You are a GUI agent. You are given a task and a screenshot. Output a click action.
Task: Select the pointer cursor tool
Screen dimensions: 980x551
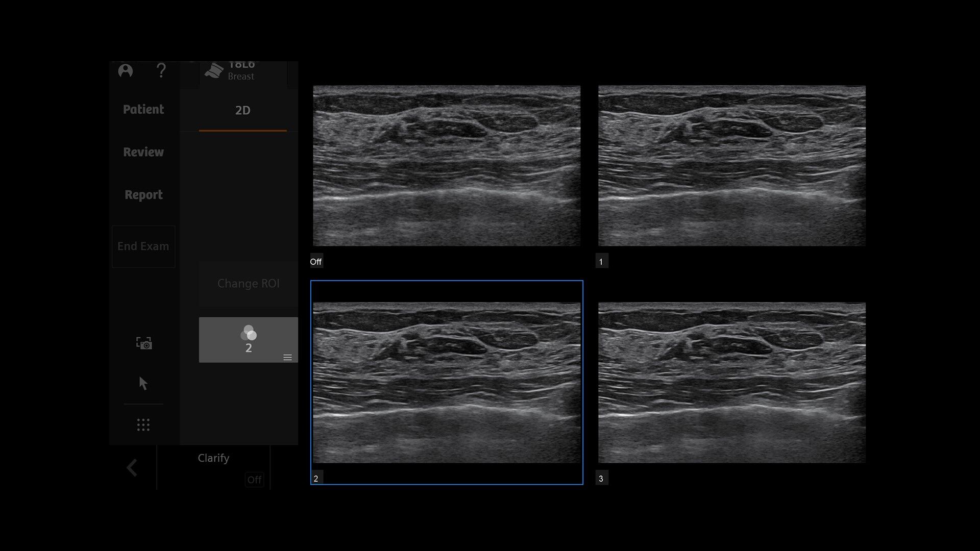143,383
